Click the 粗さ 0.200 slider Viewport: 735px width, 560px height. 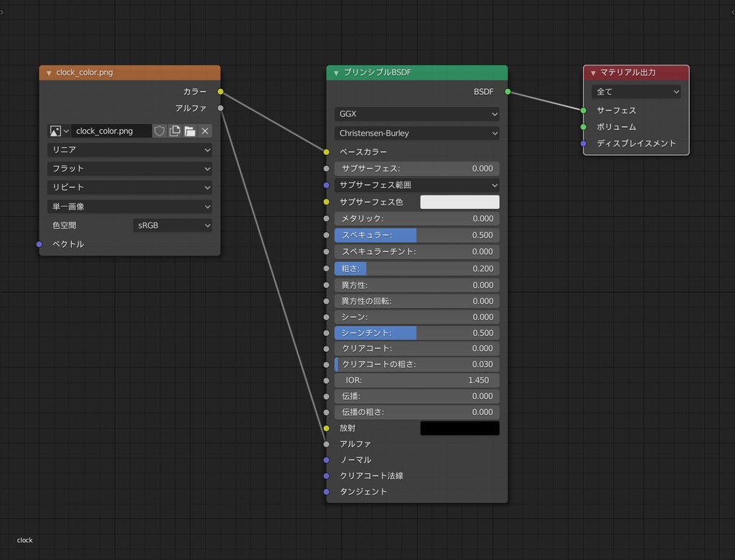click(x=417, y=269)
